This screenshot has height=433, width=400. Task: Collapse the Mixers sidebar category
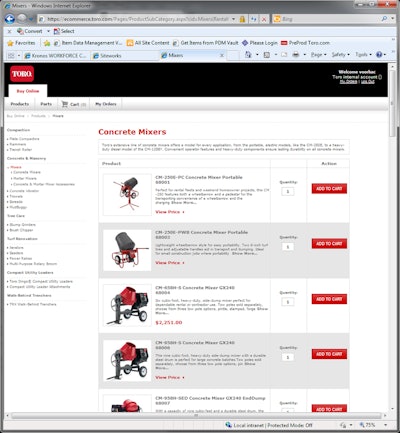pyautogui.click(x=15, y=167)
